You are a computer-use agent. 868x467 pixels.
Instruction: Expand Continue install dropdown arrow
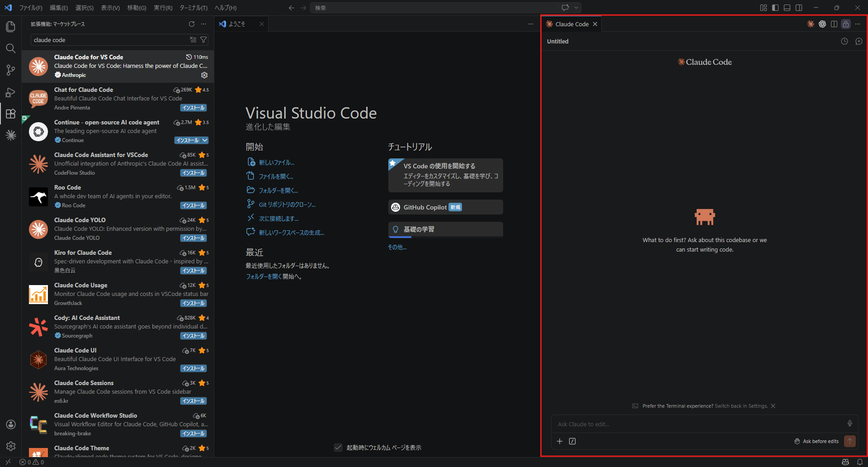coord(205,140)
